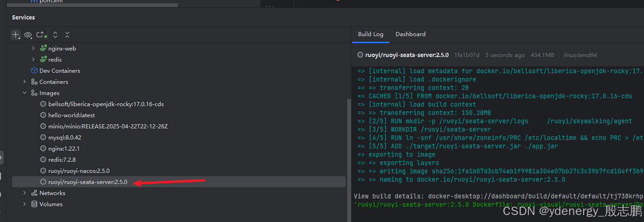Select the Build Log tab
This screenshot has width=644, height=222.
pyautogui.click(x=371, y=34)
